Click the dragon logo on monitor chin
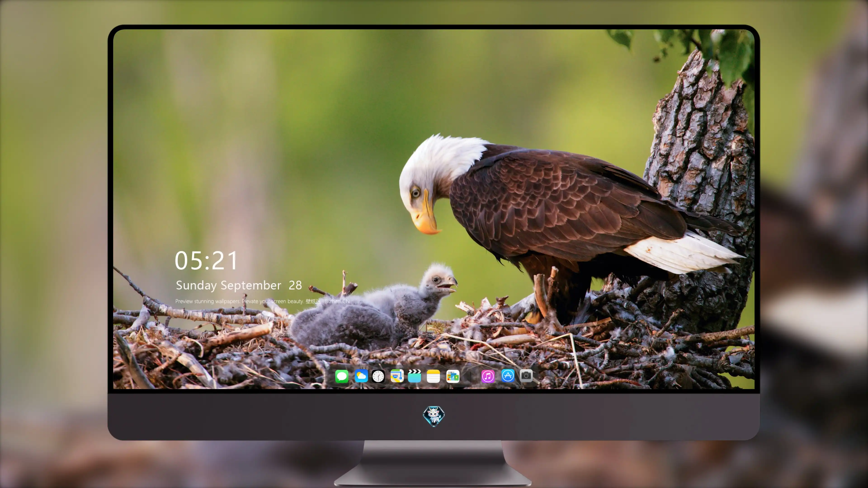This screenshot has height=488, width=868. 434,416
